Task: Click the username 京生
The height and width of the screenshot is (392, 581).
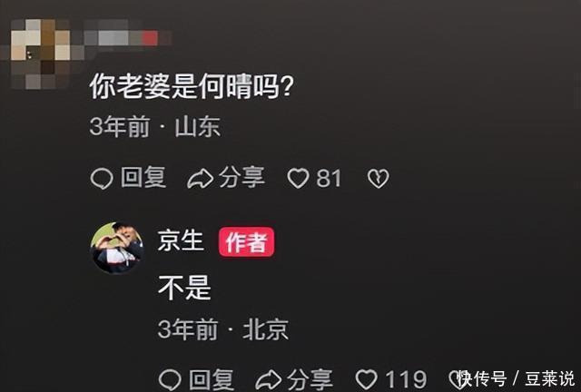Action: 181,240
